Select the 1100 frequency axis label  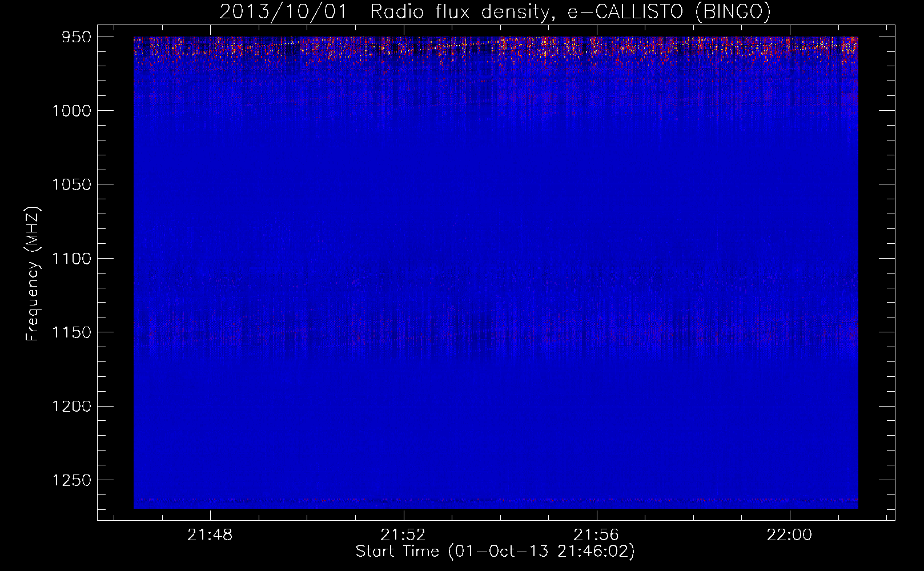(x=72, y=259)
